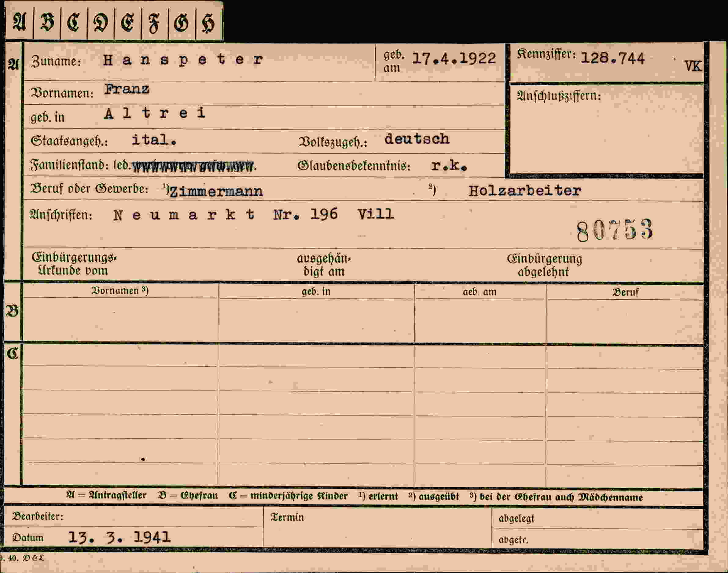The image size is (728, 573).
Task: Click the citizenship value 'ital.'
Action: (x=154, y=140)
